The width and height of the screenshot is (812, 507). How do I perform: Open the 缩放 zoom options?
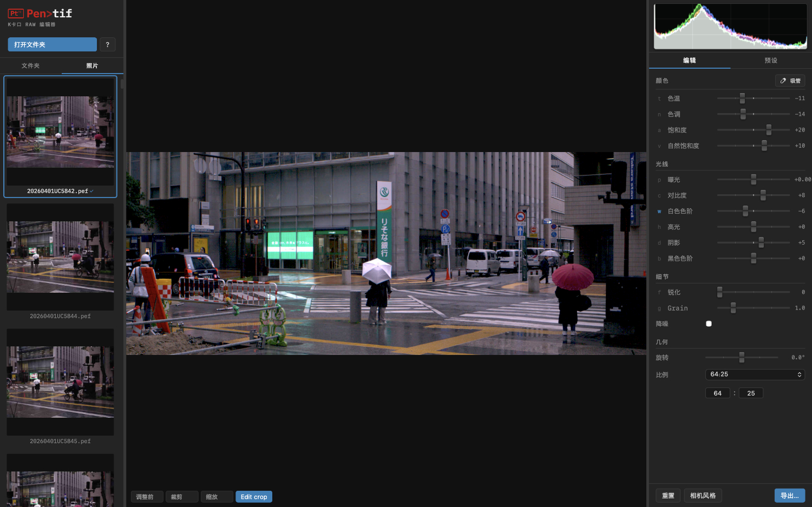coord(217,497)
